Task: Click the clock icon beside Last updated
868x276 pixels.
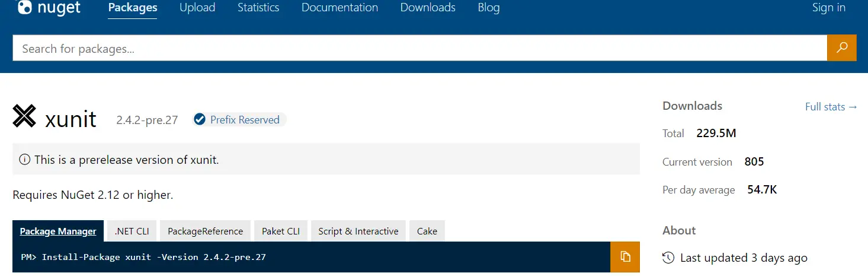Action: (x=668, y=258)
